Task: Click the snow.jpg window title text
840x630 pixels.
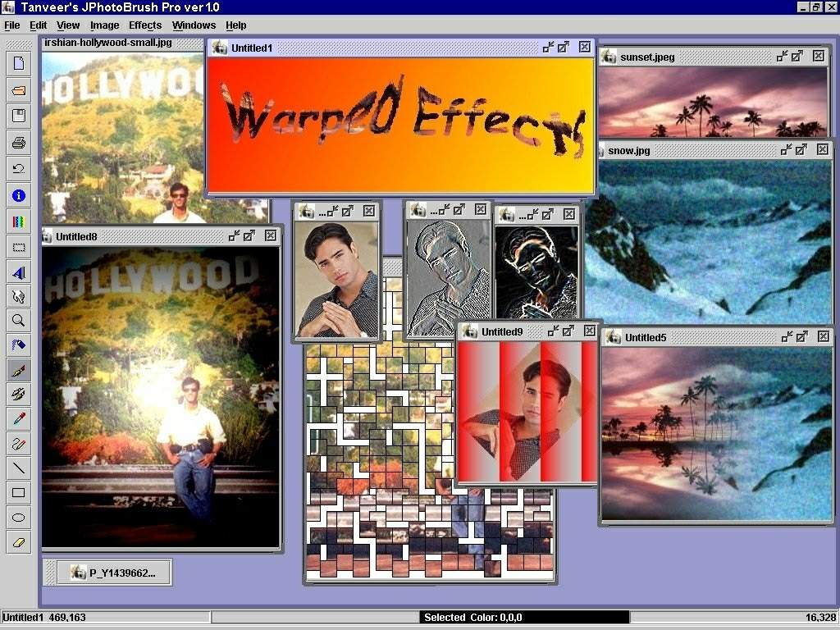Action: 629,151
